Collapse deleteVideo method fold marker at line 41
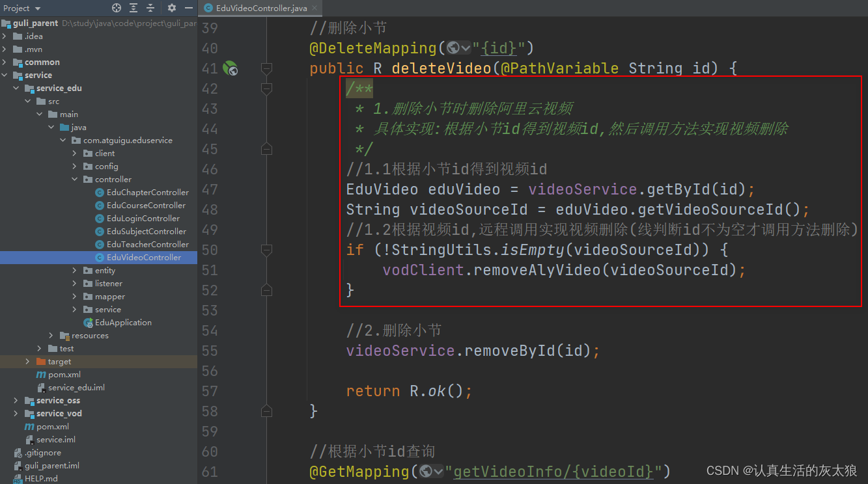This screenshot has height=484, width=868. click(266, 68)
